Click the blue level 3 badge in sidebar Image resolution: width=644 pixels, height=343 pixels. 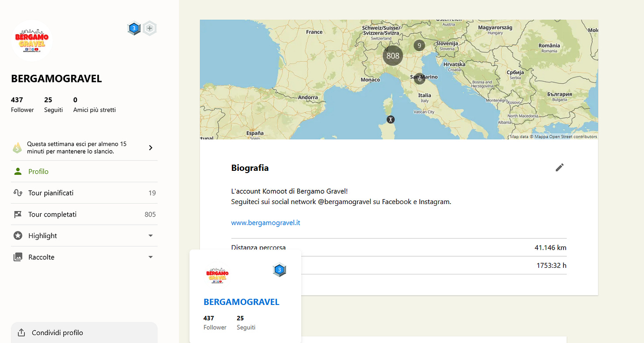pyautogui.click(x=134, y=29)
